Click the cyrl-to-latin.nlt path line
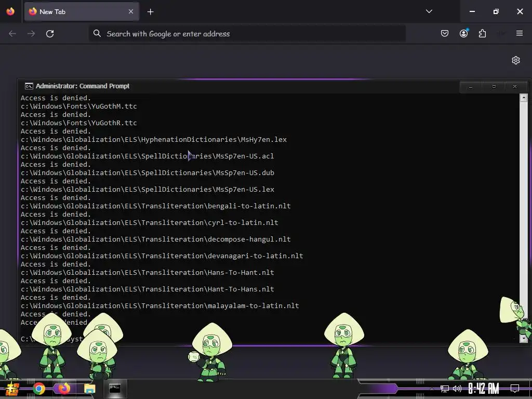Screen dimensions: 532x399 pos(150,222)
